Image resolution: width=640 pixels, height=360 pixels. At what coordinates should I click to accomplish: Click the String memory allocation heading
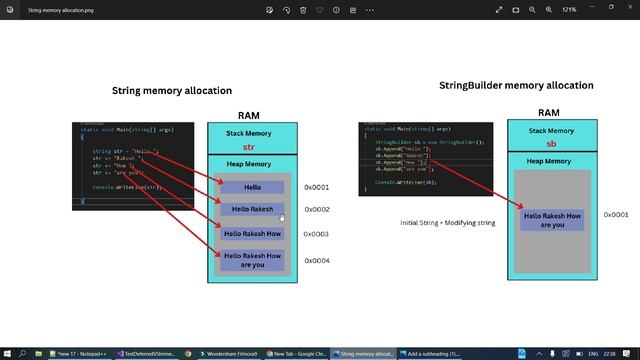172,91
